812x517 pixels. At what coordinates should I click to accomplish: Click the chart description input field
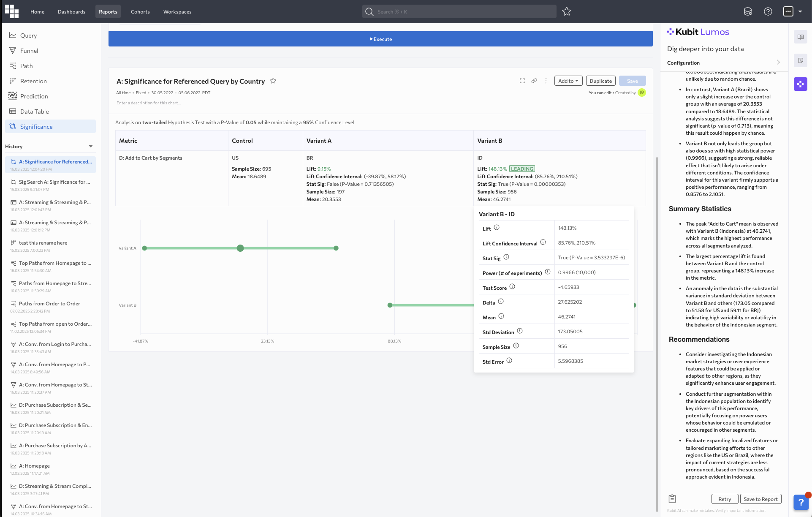[x=149, y=103]
